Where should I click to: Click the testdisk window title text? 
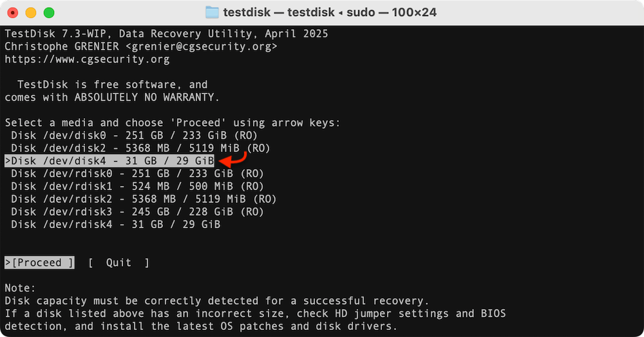[330, 12]
